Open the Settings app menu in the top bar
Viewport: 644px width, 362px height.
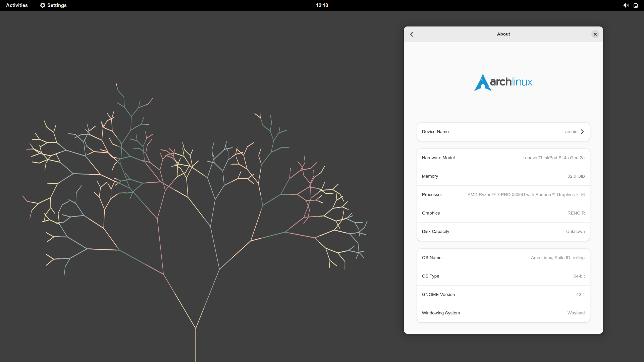coord(53,5)
